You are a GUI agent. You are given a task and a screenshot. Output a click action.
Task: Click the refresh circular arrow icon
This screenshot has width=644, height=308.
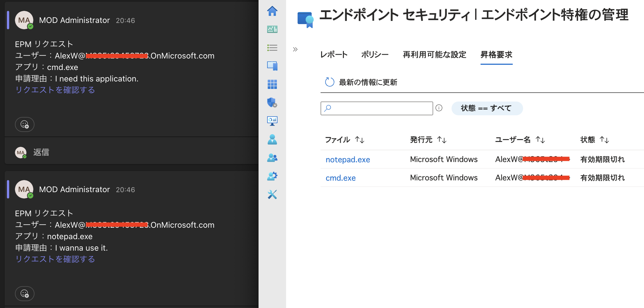tap(329, 82)
